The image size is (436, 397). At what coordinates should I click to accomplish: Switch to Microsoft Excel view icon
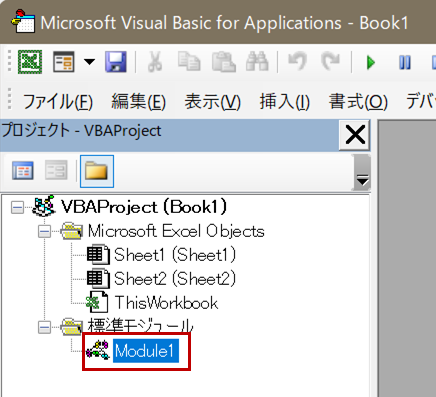click(30, 62)
